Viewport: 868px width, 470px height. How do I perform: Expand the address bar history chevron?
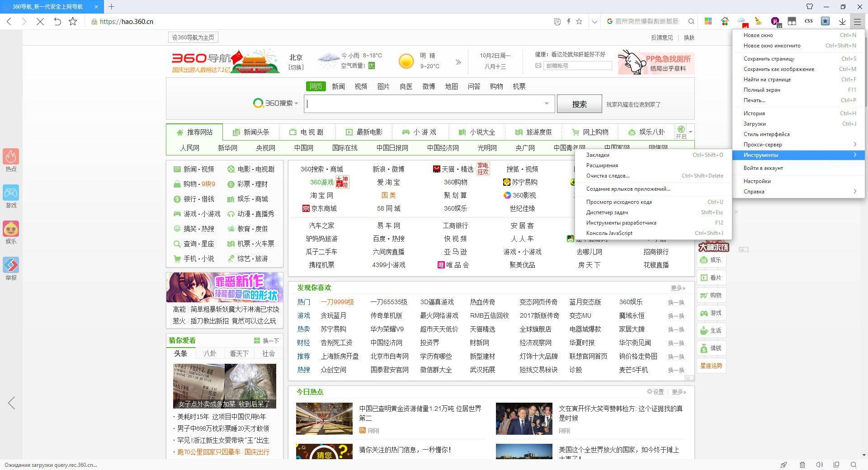click(594, 21)
